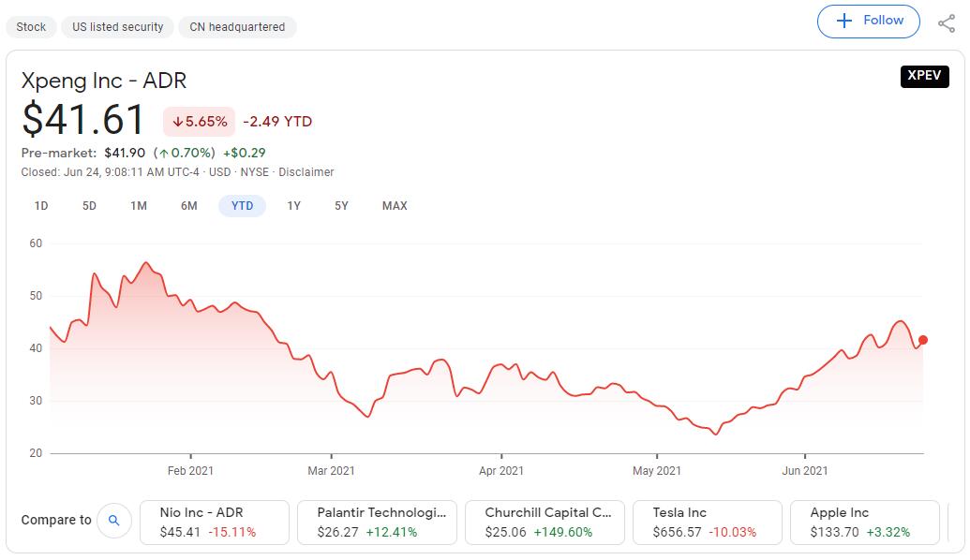Select the 1Y time range
The height and width of the screenshot is (560, 970).
293,205
